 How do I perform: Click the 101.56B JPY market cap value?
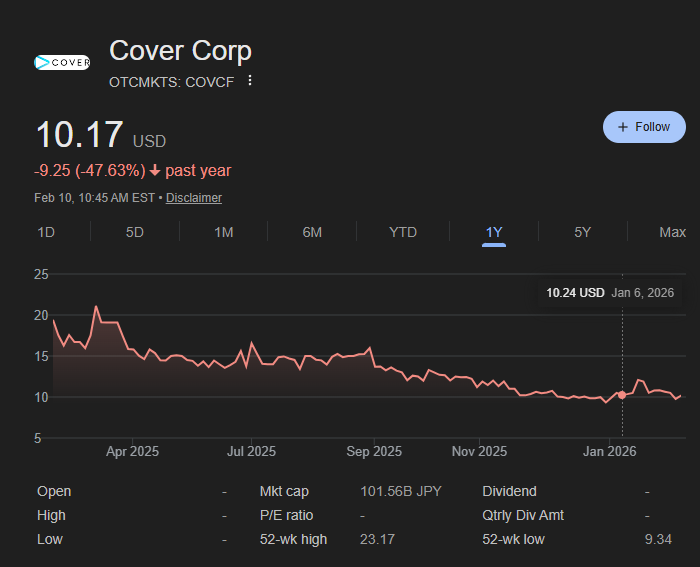[400, 492]
